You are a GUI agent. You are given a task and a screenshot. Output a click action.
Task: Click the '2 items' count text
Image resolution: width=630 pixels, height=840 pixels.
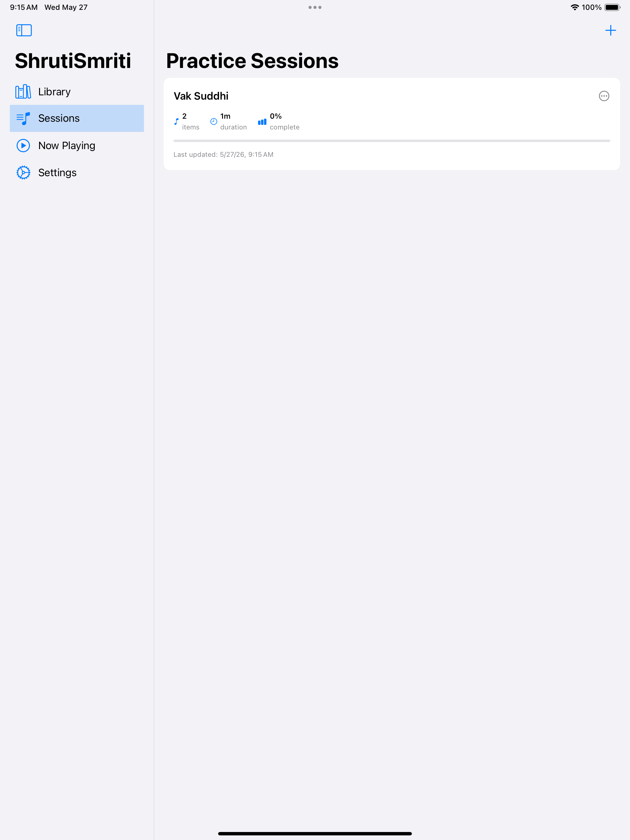[x=190, y=121]
